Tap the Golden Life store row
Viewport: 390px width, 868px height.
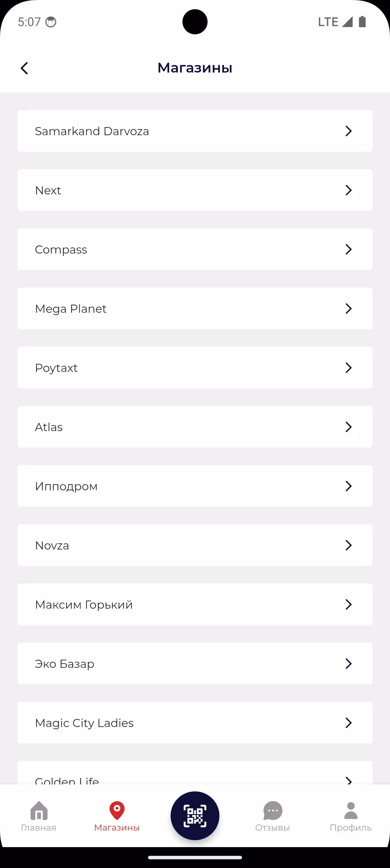[195, 773]
